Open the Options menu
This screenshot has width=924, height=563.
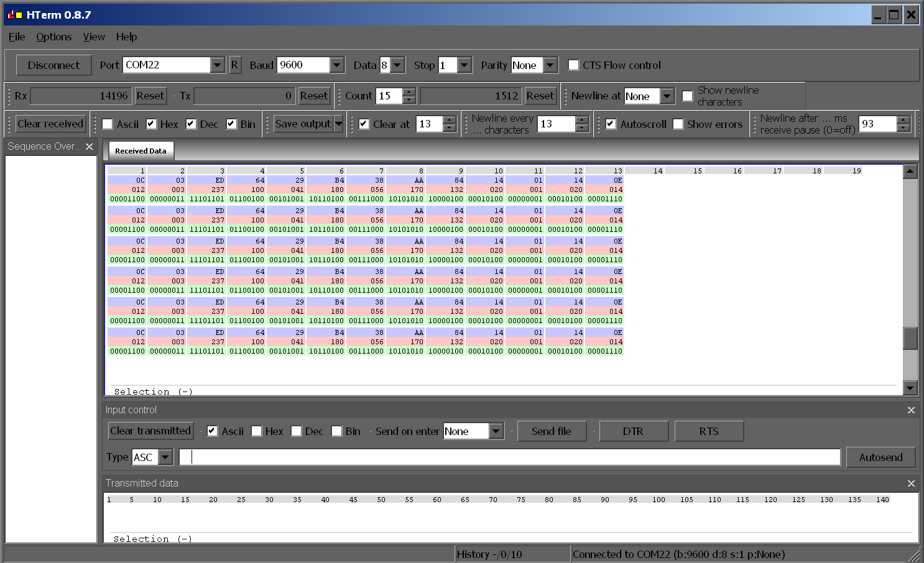tap(53, 37)
